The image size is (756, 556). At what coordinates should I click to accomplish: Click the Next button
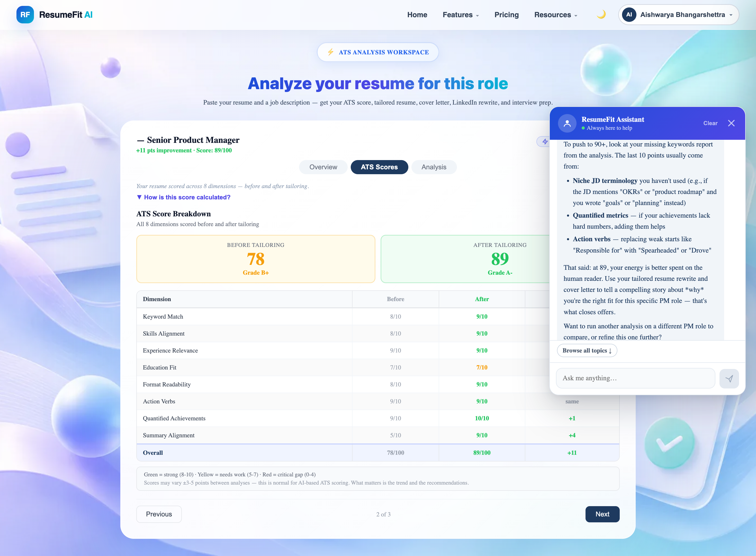pyautogui.click(x=602, y=514)
